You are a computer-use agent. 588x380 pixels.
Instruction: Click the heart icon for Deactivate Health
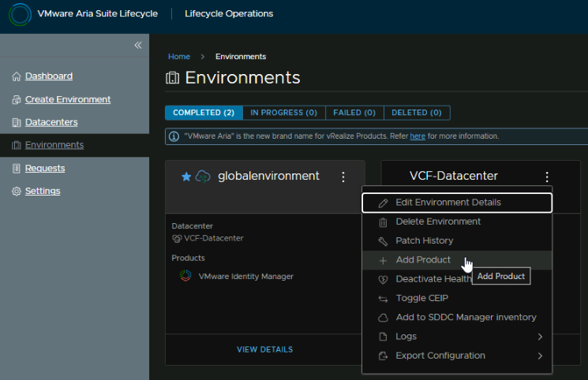click(383, 280)
